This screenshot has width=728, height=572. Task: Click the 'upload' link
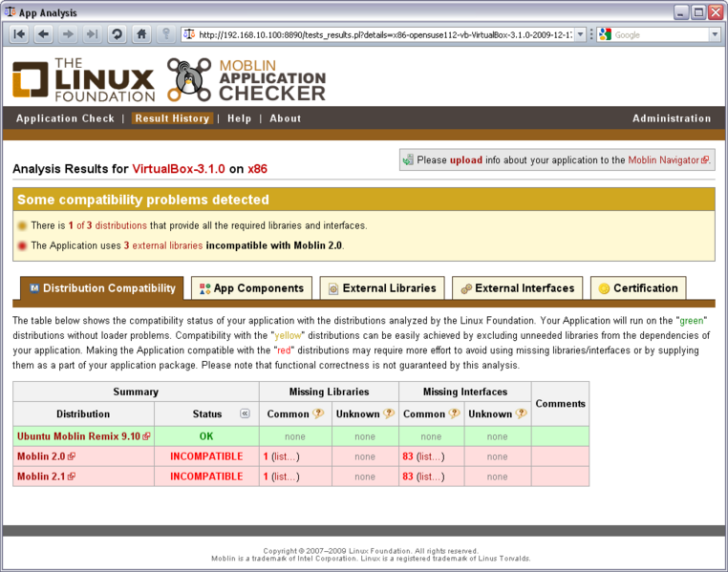click(465, 160)
